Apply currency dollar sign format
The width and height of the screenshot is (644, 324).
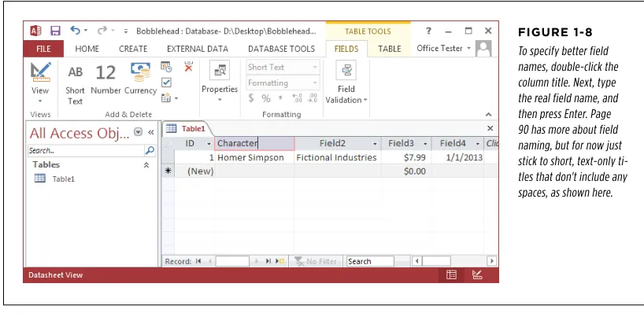click(251, 98)
